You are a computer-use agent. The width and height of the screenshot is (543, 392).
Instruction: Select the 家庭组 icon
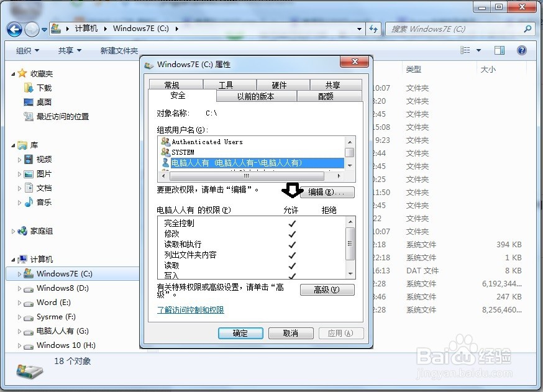click(22, 231)
